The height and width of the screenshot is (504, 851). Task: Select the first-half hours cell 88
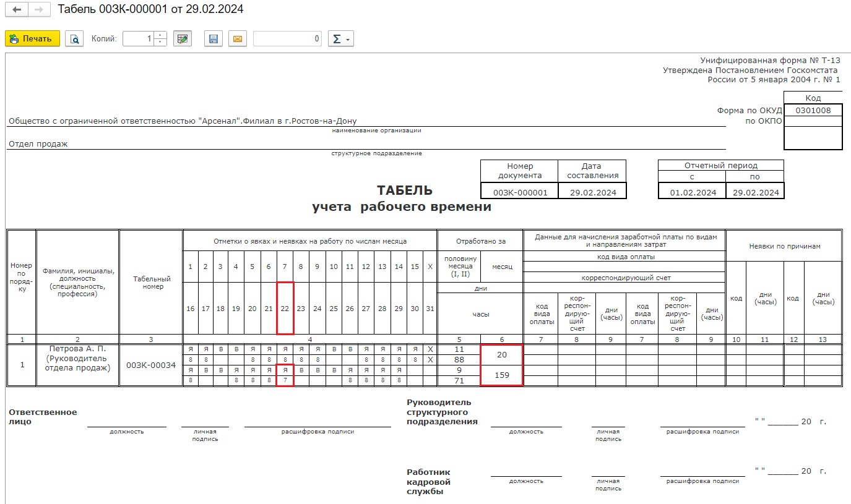[459, 359]
